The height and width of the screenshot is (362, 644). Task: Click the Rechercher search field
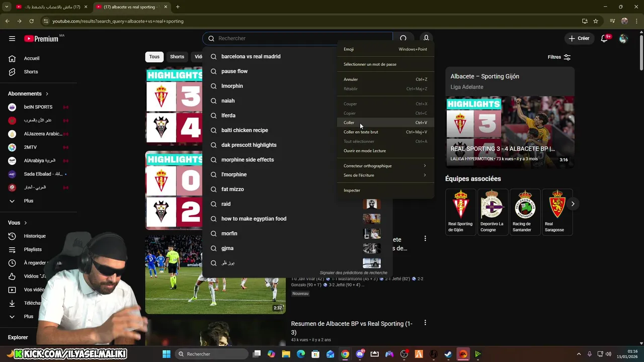297,38
